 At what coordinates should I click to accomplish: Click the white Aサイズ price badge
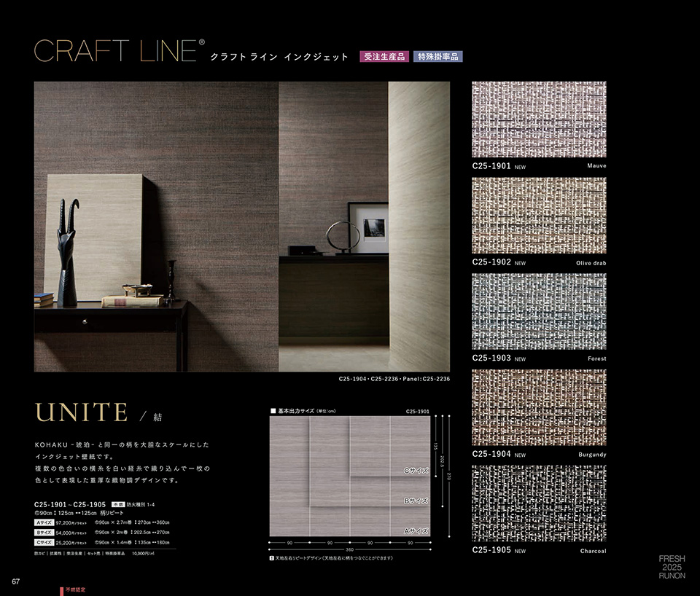[x=44, y=522]
